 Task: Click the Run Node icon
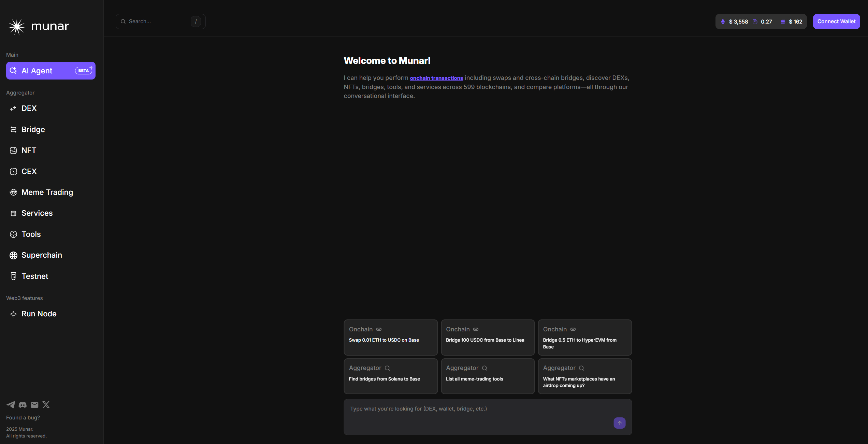13,314
